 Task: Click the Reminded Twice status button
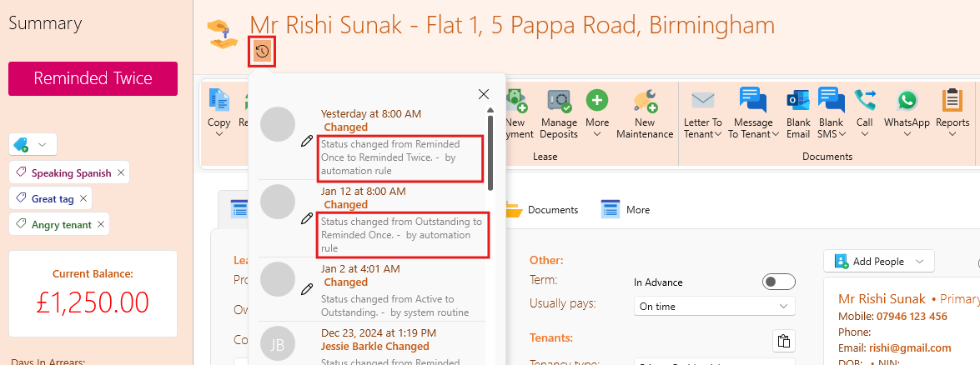point(93,78)
